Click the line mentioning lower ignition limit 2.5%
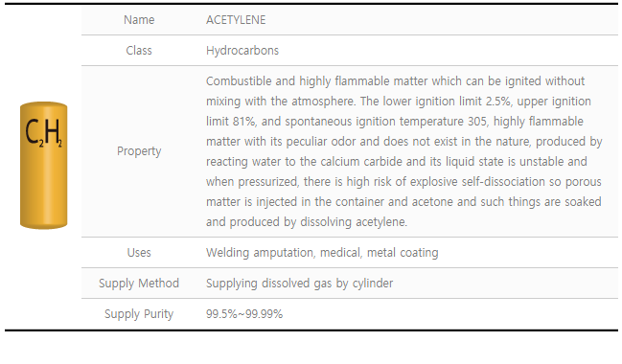 [x=399, y=102]
